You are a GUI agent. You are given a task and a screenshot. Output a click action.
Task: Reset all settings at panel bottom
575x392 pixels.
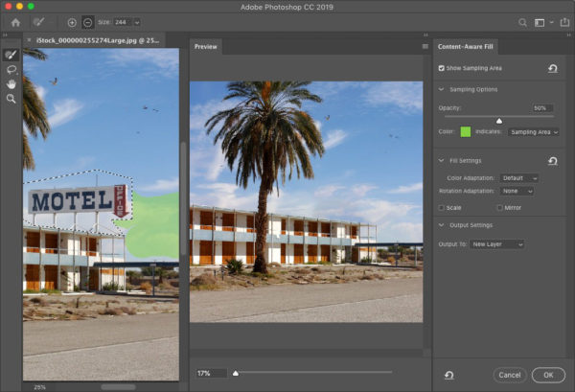pos(449,375)
